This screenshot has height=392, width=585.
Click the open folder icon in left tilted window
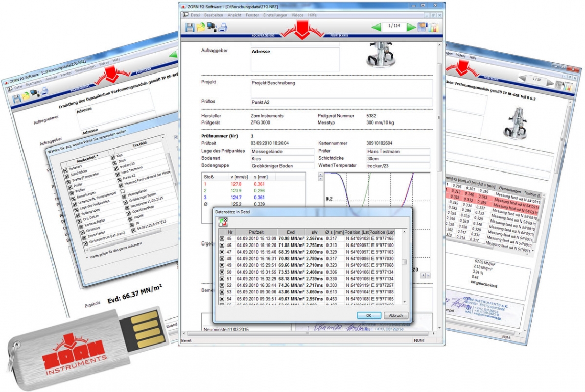[x=26, y=96]
